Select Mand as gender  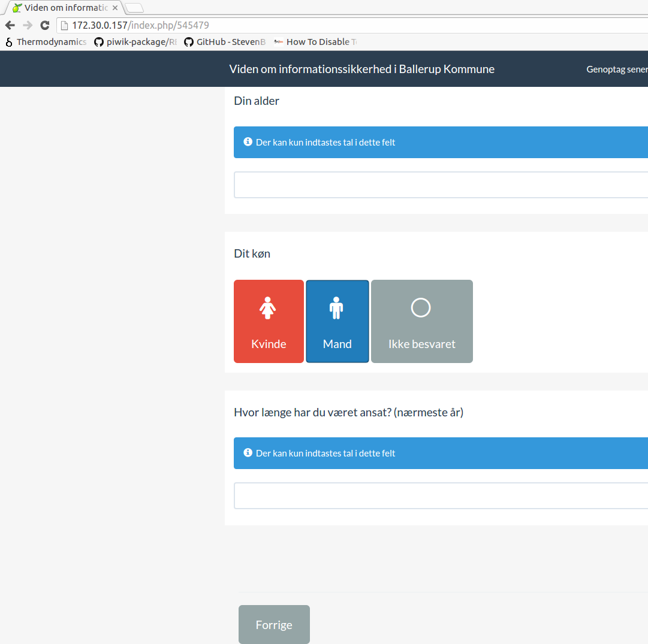337,321
